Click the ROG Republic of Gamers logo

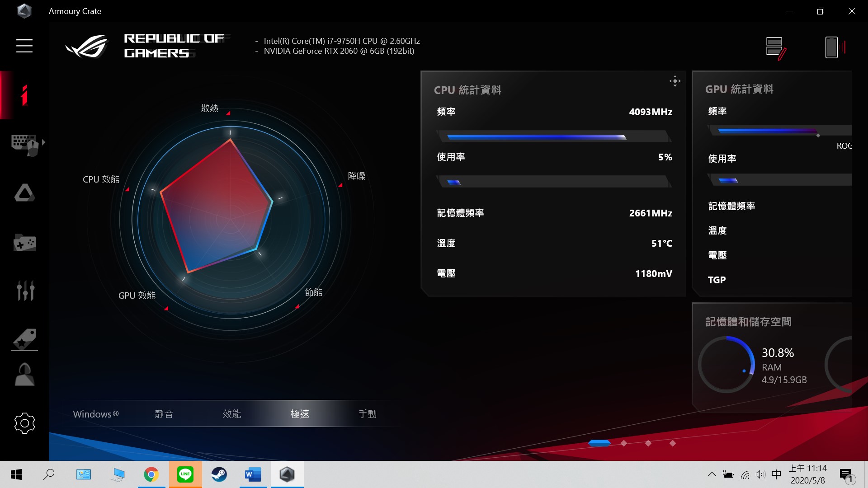click(149, 46)
